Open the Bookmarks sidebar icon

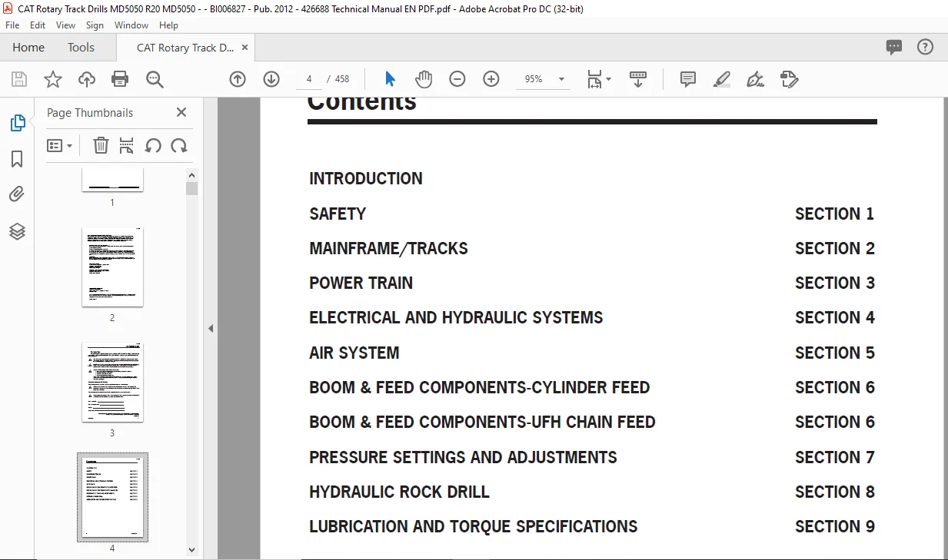pos(17,159)
